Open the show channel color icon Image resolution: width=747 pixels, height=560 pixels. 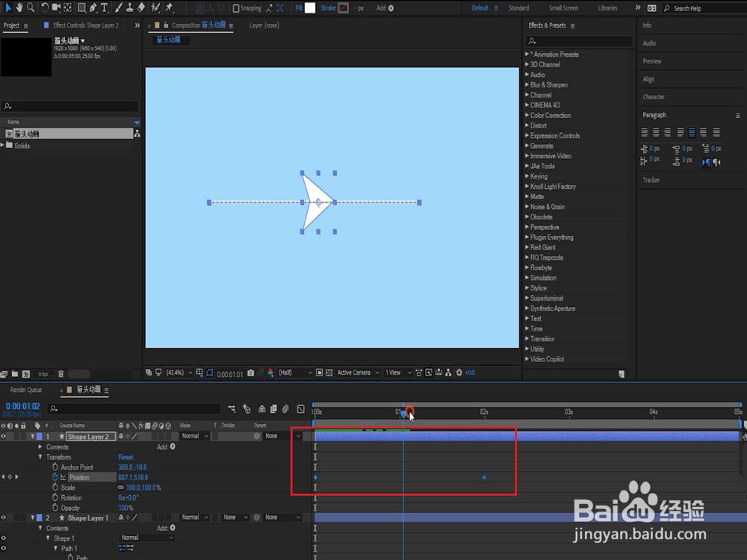click(270, 373)
